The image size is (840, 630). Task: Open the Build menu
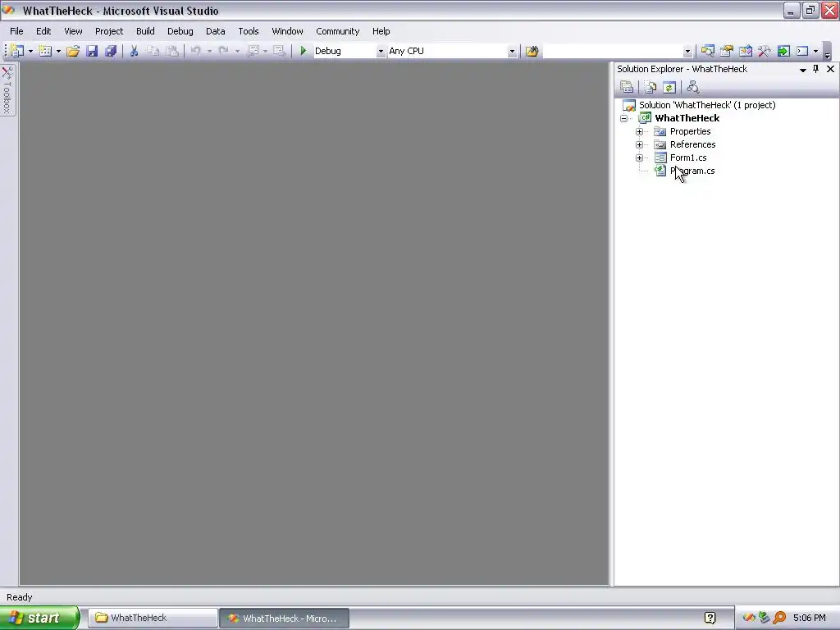coord(145,31)
